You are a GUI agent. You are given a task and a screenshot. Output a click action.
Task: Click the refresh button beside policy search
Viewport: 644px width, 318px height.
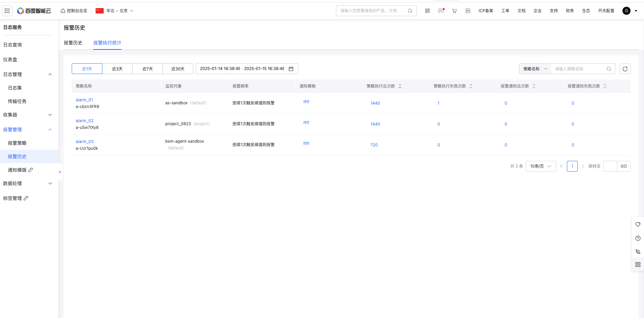(x=625, y=69)
